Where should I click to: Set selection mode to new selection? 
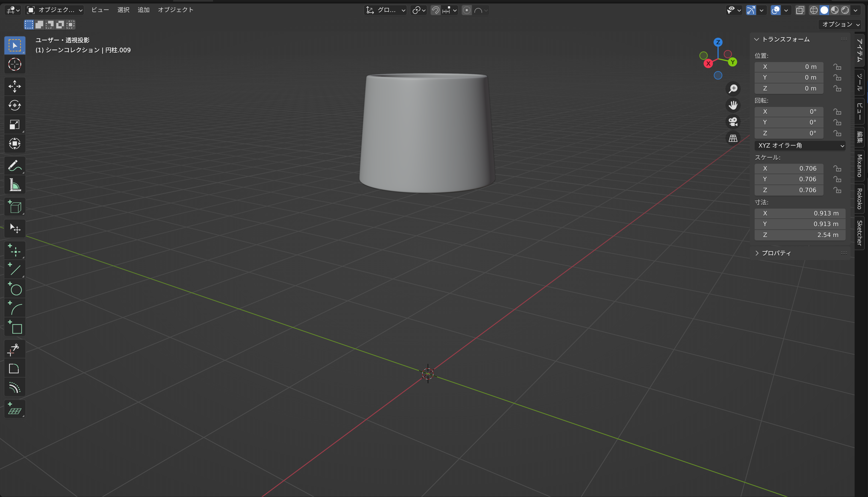point(29,24)
